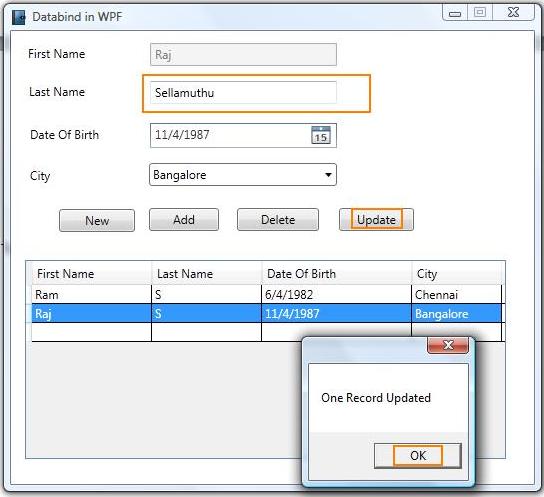The image size is (544, 497).
Task: Click the Add button
Action: [x=184, y=220]
